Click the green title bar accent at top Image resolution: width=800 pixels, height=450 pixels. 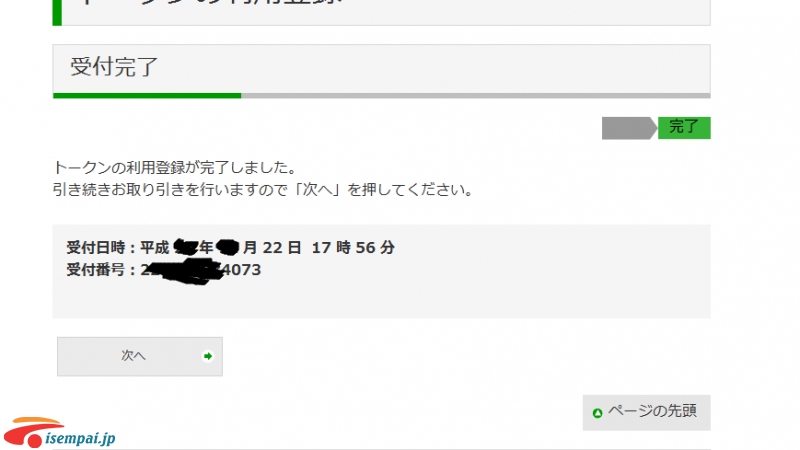(57, 12)
